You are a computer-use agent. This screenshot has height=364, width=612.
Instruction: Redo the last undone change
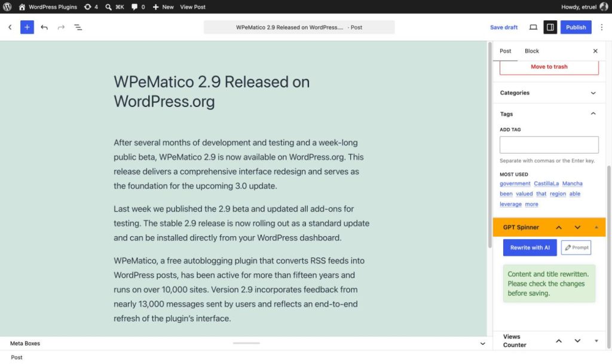click(x=61, y=27)
